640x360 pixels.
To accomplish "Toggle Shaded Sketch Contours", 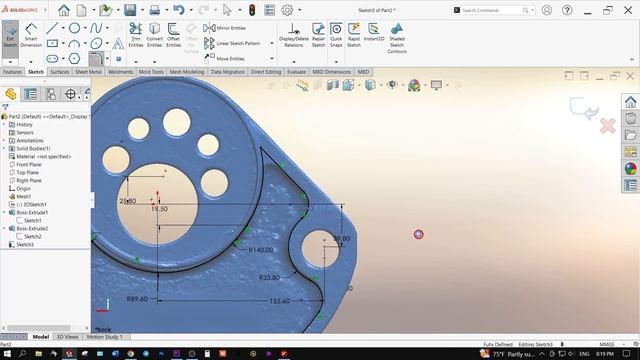I will [x=397, y=38].
